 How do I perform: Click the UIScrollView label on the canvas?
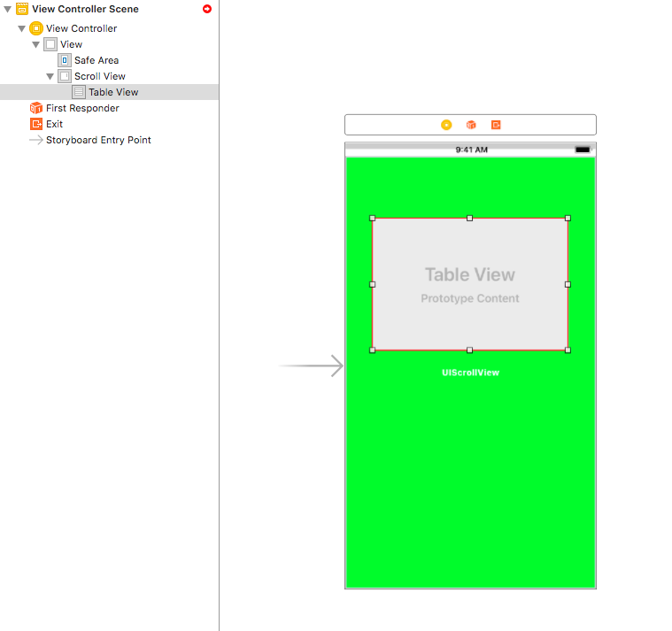tap(470, 373)
